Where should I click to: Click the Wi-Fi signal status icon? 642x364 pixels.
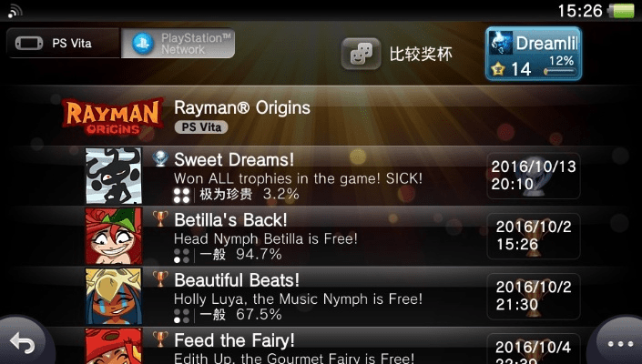coord(15,11)
